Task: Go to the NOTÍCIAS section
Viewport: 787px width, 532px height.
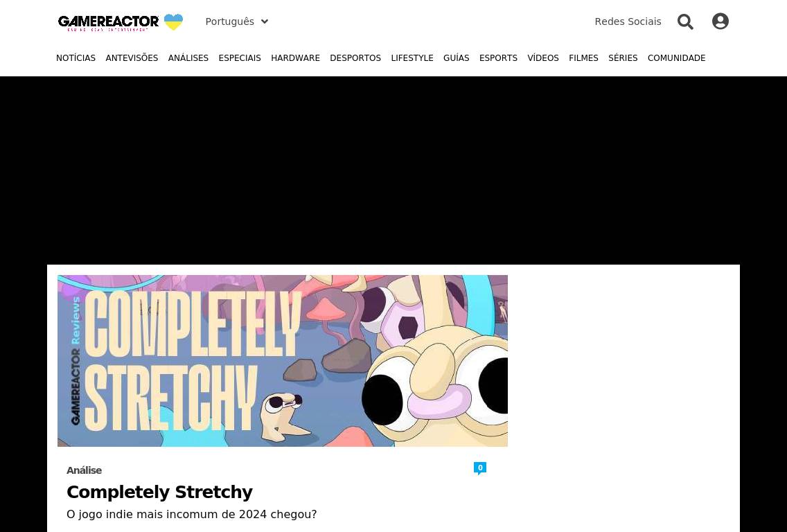Action: pyautogui.click(x=76, y=58)
